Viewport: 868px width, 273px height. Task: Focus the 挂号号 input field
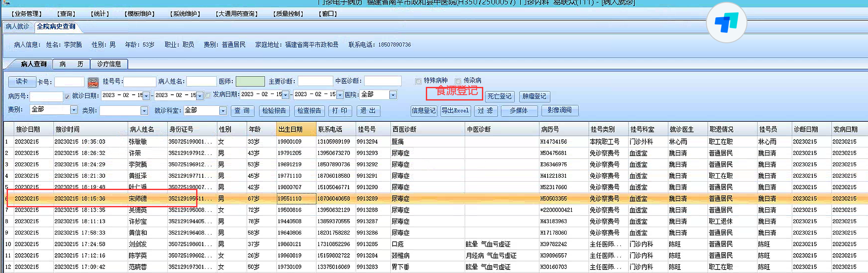pos(140,82)
